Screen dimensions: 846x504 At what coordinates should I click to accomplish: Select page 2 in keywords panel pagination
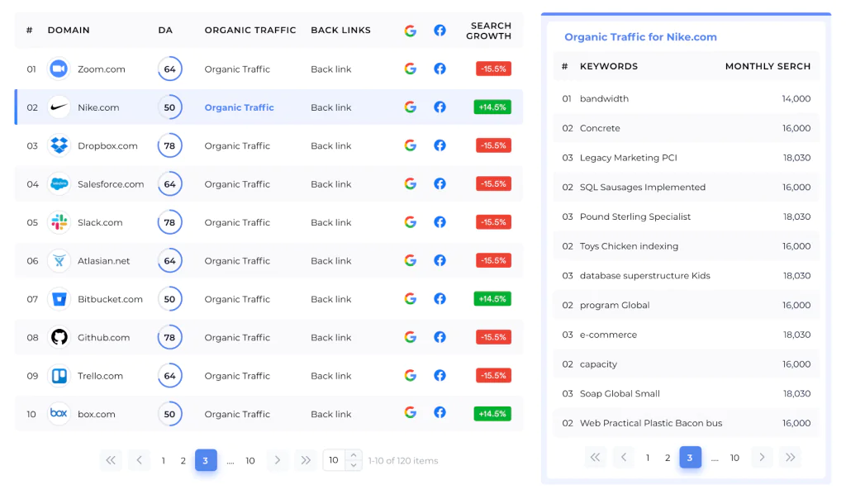(668, 458)
